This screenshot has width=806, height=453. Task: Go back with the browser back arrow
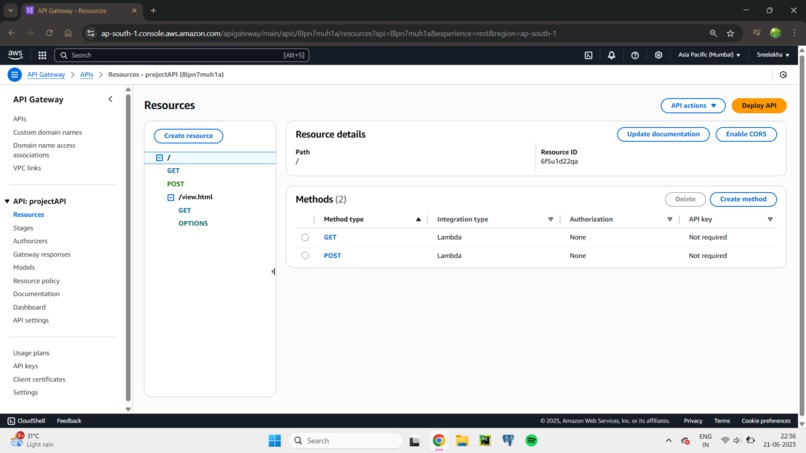(x=11, y=33)
